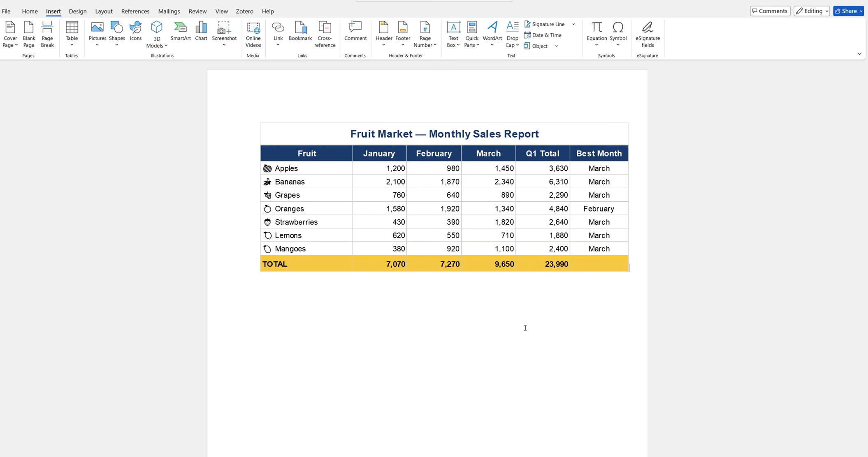Expand the Signature Line dropdown arrow

click(573, 24)
